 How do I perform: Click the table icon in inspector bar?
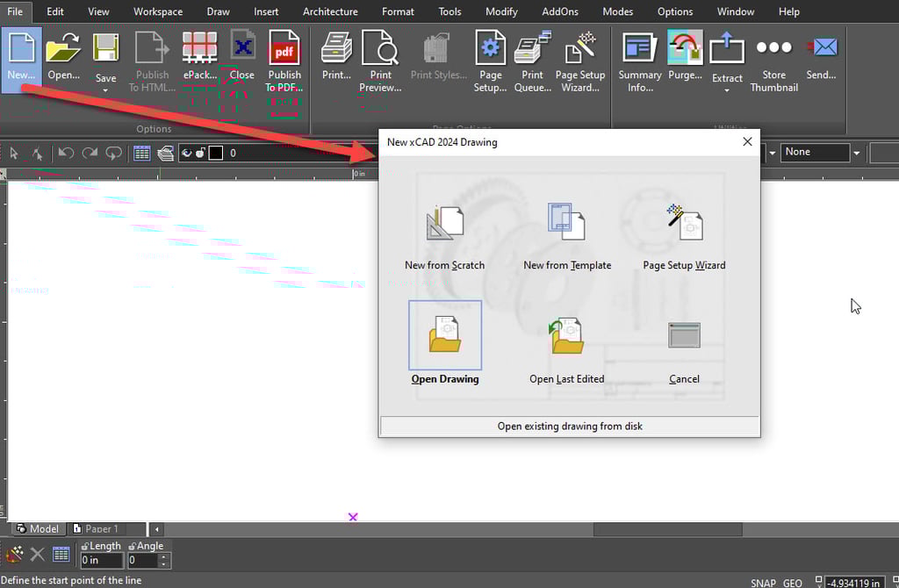coord(61,554)
